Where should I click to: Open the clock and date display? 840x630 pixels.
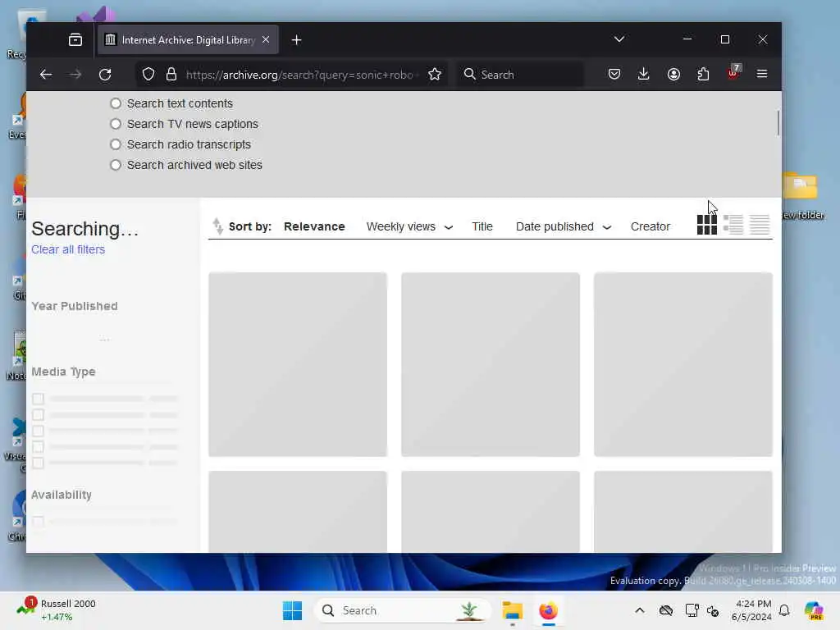[x=751, y=610]
